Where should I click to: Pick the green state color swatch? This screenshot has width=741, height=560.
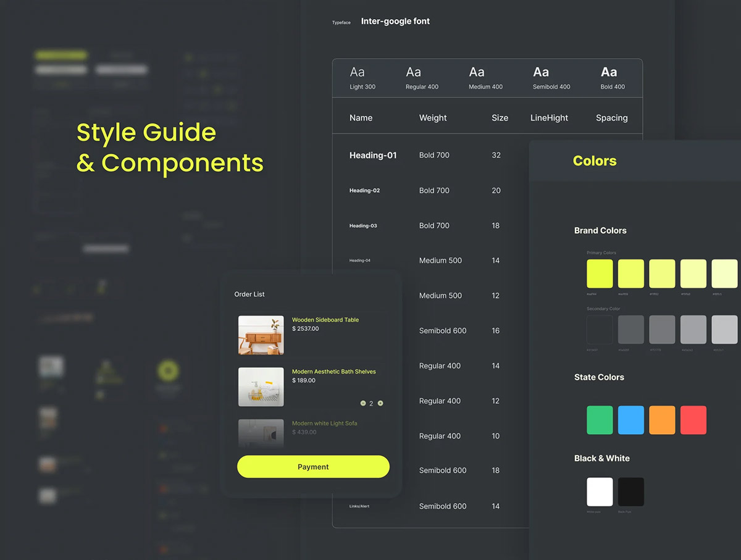(x=600, y=420)
